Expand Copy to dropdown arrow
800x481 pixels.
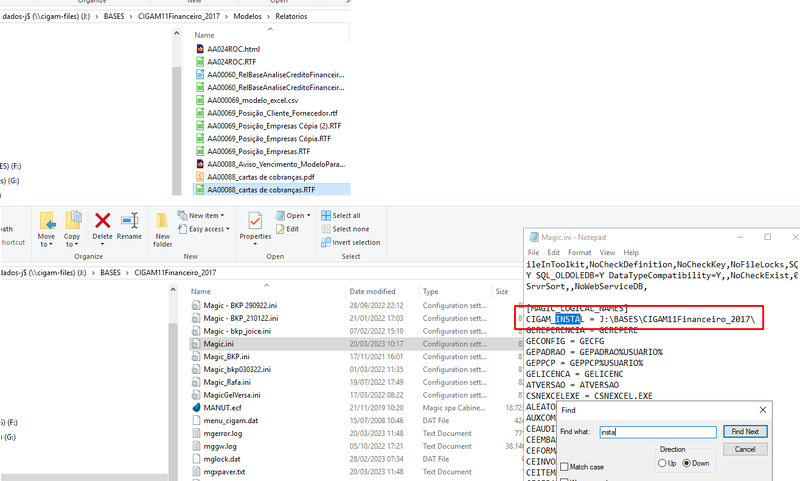tap(76, 245)
